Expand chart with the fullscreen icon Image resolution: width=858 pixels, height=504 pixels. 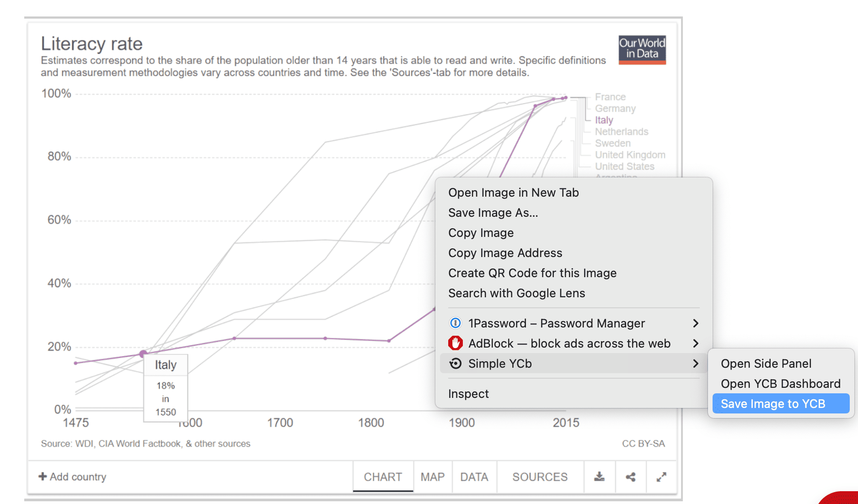click(x=661, y=477)
